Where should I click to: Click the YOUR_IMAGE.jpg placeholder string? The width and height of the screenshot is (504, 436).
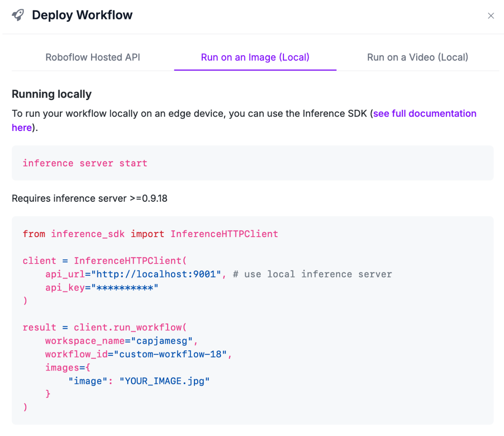click(x=164, y=381)
